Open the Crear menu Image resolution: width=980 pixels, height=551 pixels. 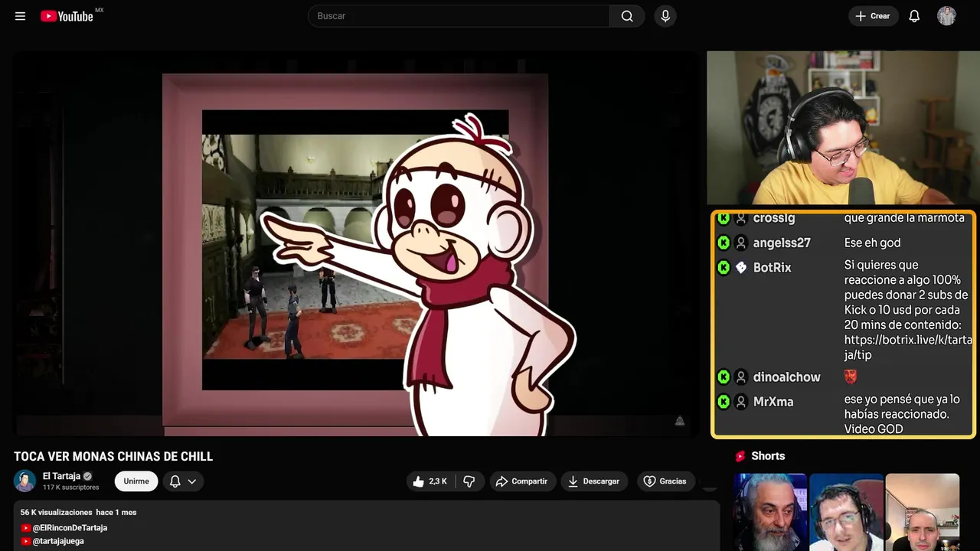click(873, 16)
